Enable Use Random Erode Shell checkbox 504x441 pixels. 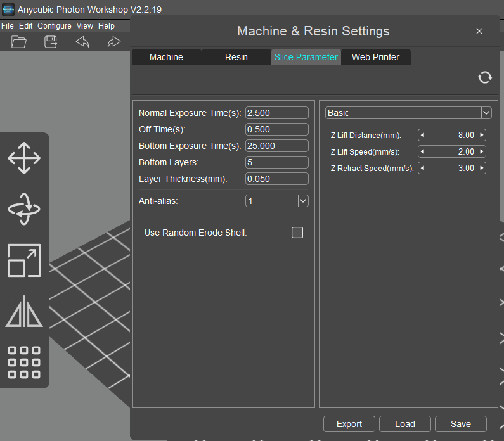pos(297,233)
